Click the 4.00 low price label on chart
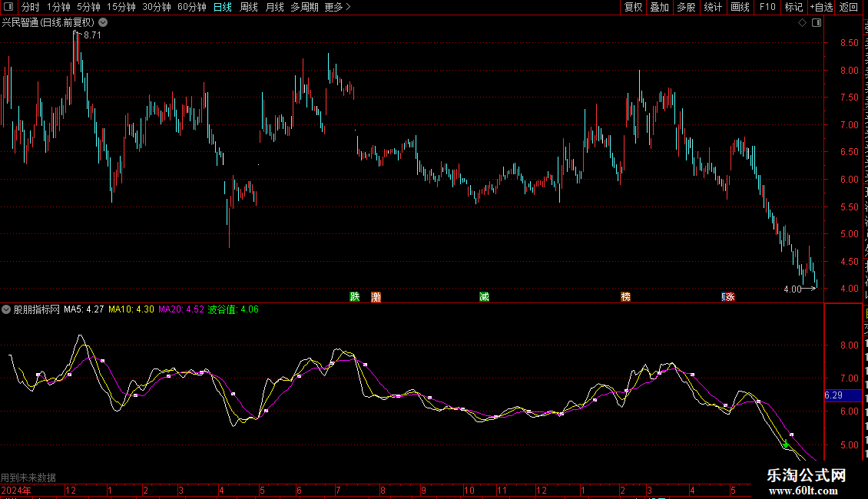This screenshot has height=499, width=868. [x=792, y=289]
